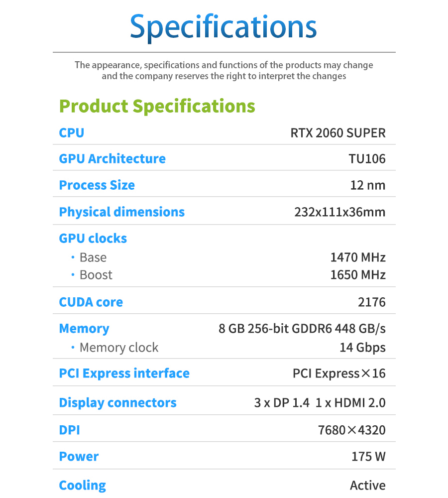The width and height of the screenshot is (448, 498).
Task: Click the 1470 MHz base clock value
Action: click(358, 257)
